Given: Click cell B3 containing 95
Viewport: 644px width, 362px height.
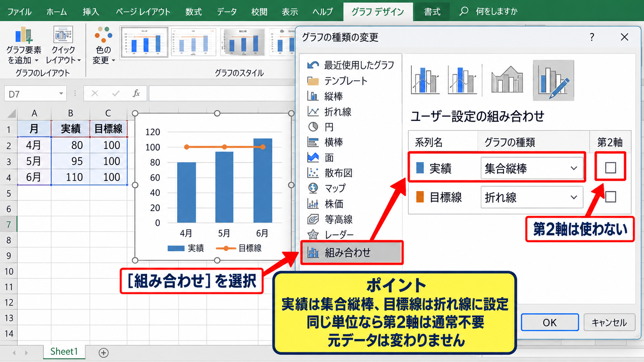Looking at the screenshot, I should click(x=70, y=161).
